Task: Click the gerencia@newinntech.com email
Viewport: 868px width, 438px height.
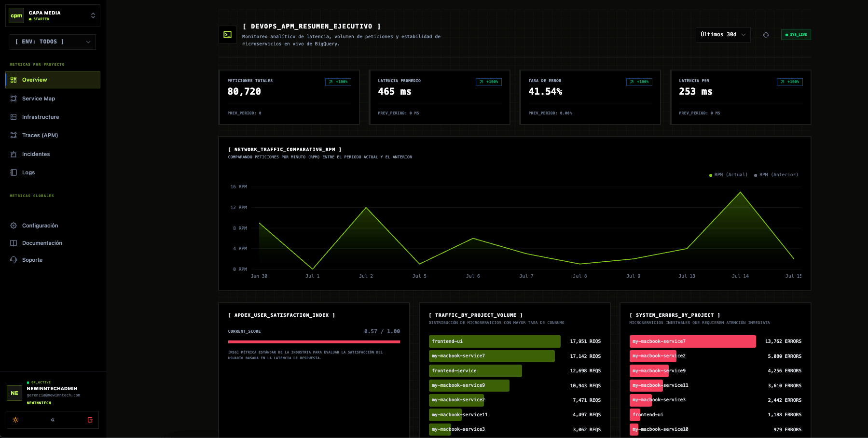Action: (x=54, y=396)
